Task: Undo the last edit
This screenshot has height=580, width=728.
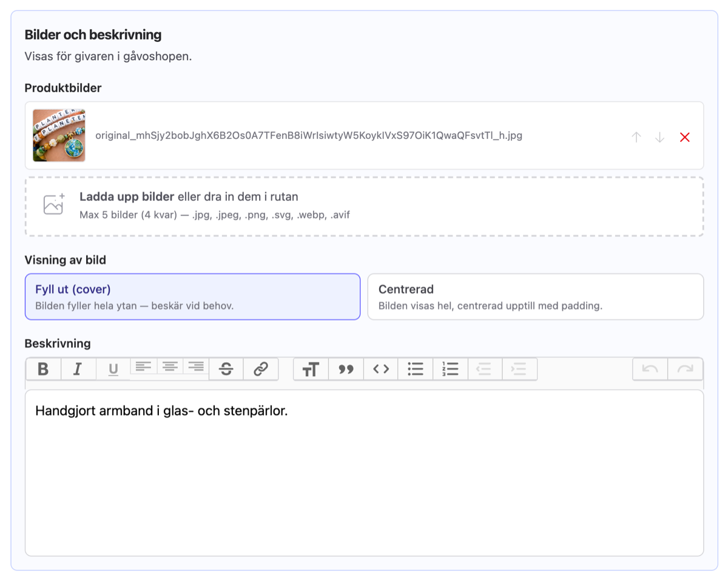Action: [650, 369]
